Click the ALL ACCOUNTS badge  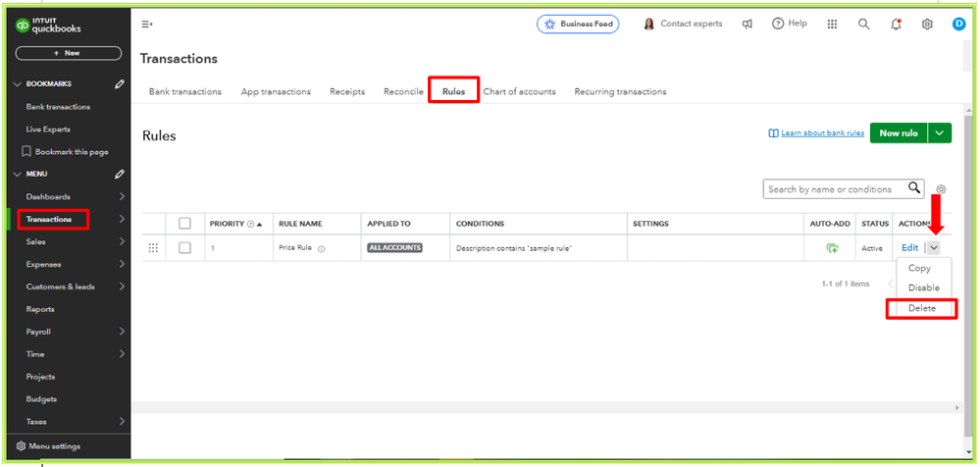[394, 248]
